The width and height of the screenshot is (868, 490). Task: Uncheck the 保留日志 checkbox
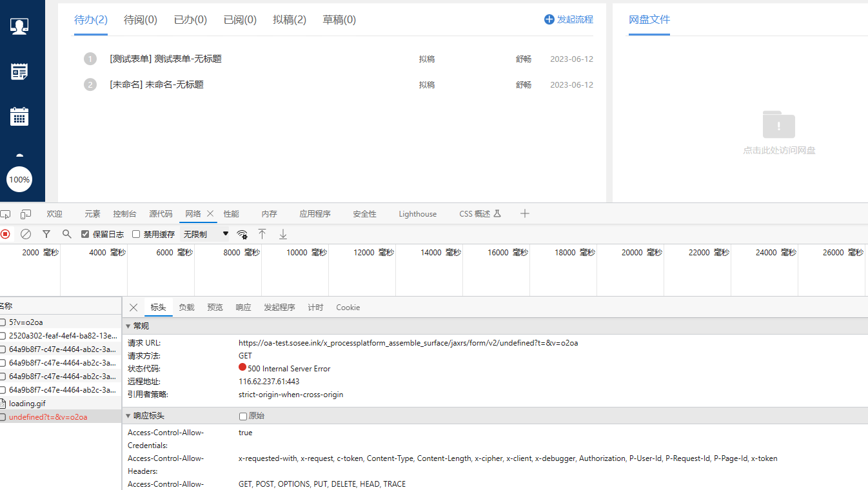point(85,234)
